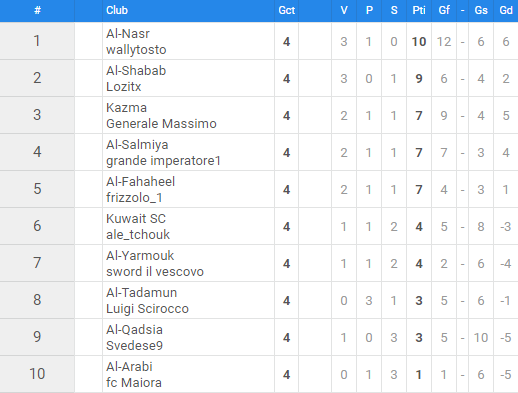
Task: Click the Club column header
Action: [117, 10]
